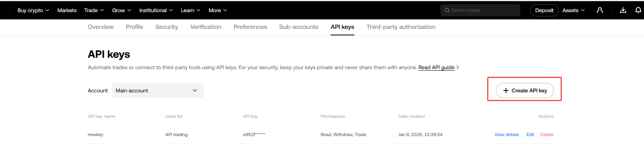Expand the Buy crypto menu
This screenshot has height=168, width=644.
coord(33,10)
